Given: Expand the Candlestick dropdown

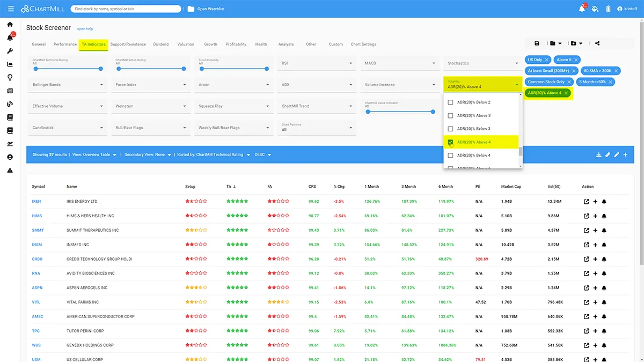Looking at the screenshot, I should coord(68,128).
